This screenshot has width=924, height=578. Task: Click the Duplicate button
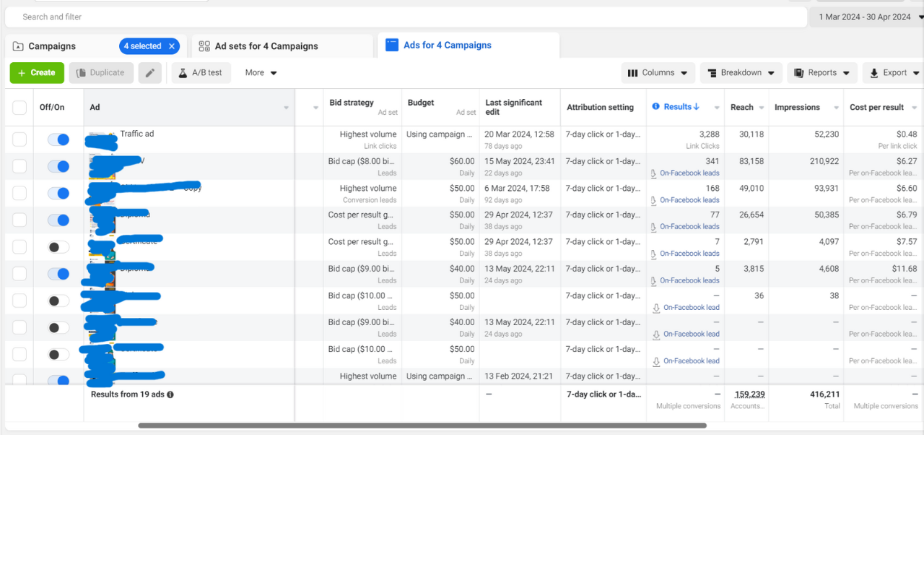point(101,73)
